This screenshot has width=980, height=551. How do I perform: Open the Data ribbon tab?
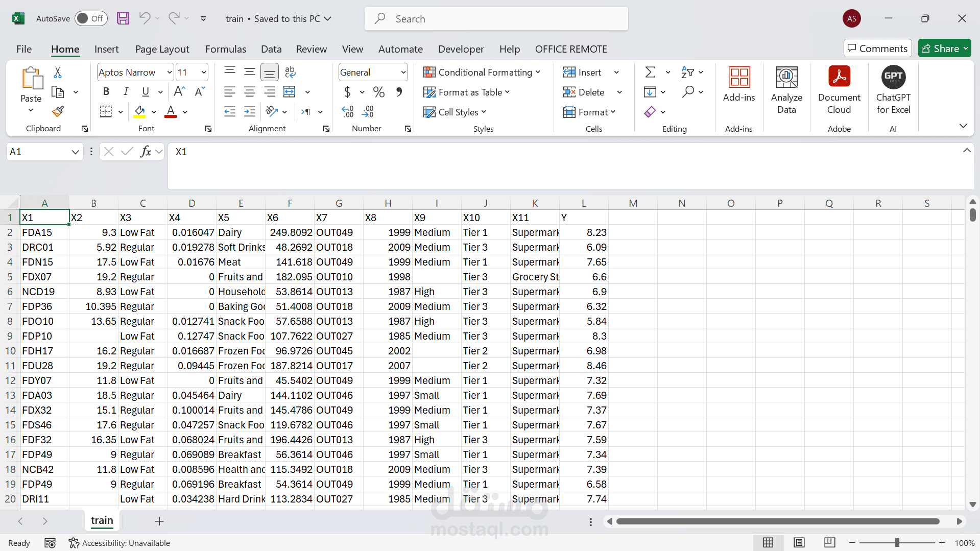(x=271, y=50)
